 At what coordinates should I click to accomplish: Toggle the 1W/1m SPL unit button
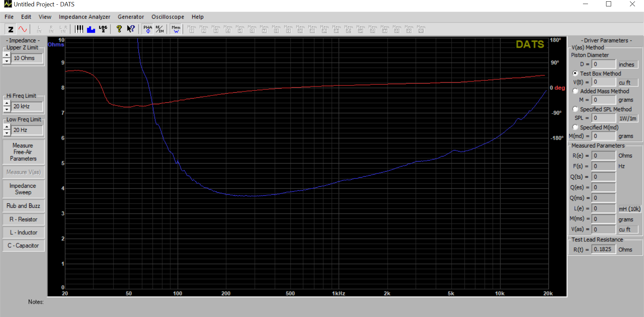(628, 118)
